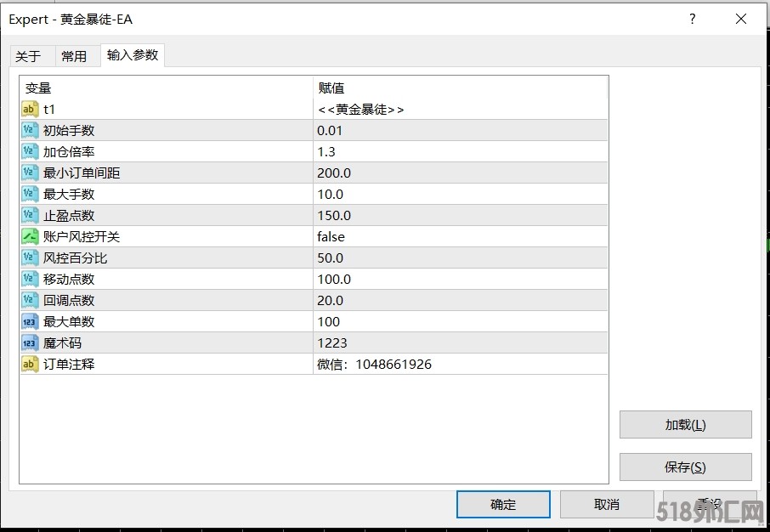Click the help question mark button
The height and width of the screenshot is (532, 770).
click(693, 19)
